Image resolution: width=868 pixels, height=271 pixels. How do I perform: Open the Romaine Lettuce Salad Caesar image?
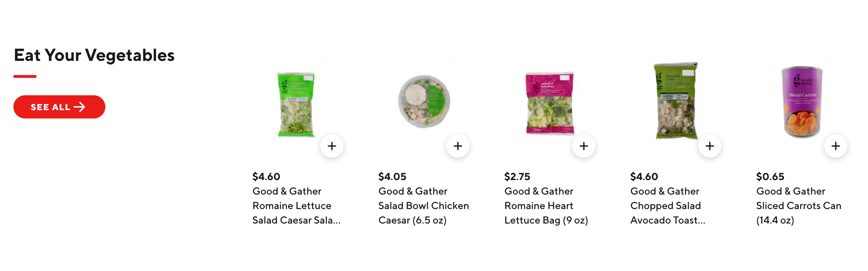click(x=296, y=104)
